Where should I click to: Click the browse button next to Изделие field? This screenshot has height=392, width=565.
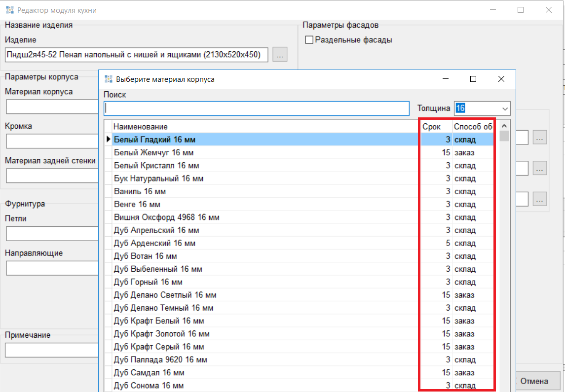click(x=280, y=55)
